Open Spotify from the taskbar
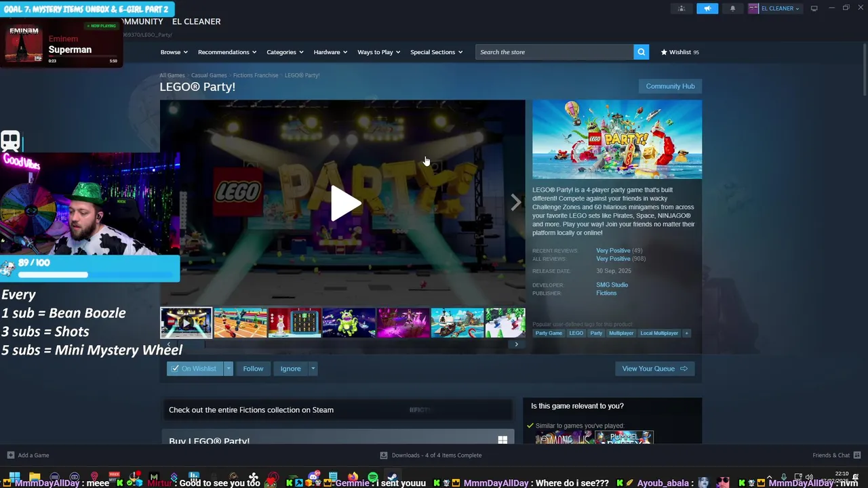This screenshot has width=868, height=488. click(373, 477)
